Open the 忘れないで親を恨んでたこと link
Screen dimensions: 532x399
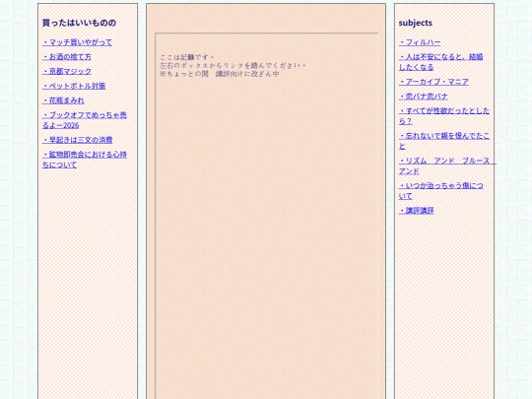(444, 141)
